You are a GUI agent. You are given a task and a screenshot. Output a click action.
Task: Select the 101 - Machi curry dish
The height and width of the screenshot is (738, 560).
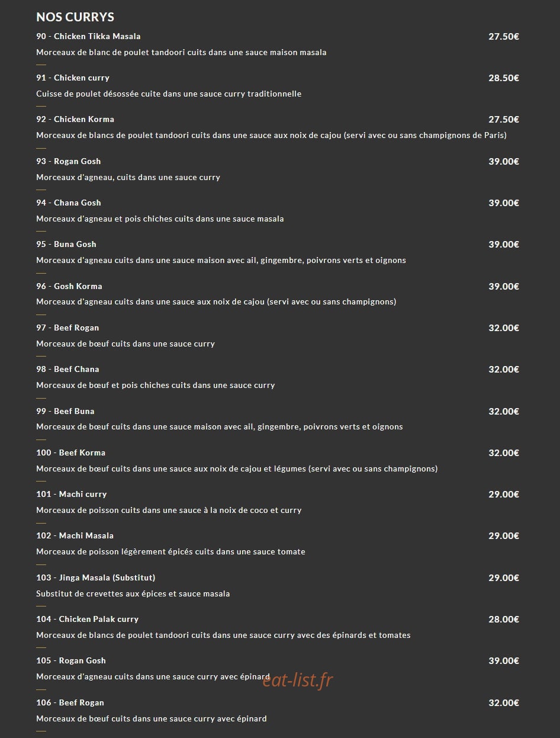[x=72, y=494]
